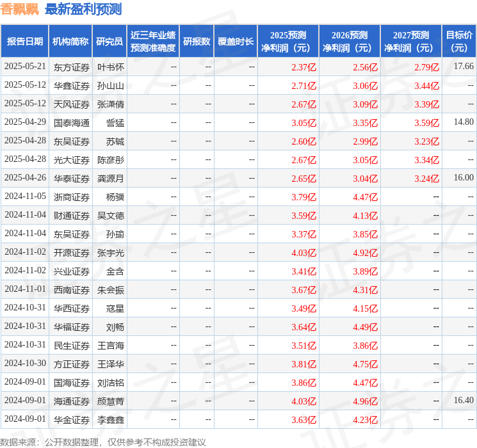Click researcher name 颜慧菁
The width and height of the screenshot is (477, 448).
click(111, 401)
